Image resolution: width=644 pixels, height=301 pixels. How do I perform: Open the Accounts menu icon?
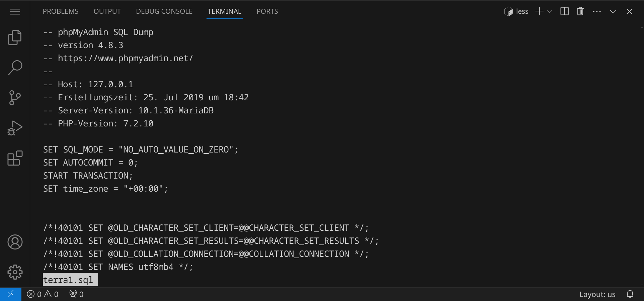15,242
